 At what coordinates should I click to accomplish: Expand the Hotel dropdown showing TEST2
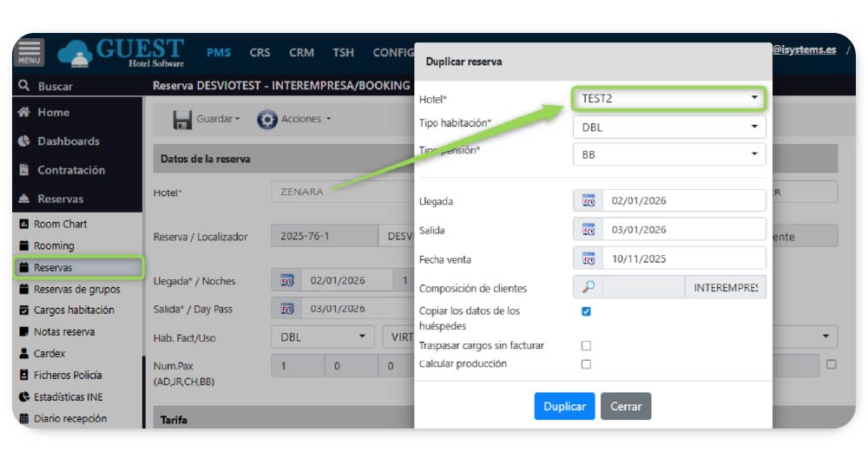coord(668,98)
